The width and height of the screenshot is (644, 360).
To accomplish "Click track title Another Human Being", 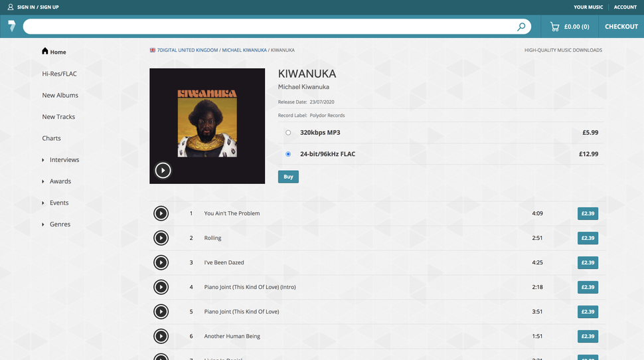I will pos(232,336).
